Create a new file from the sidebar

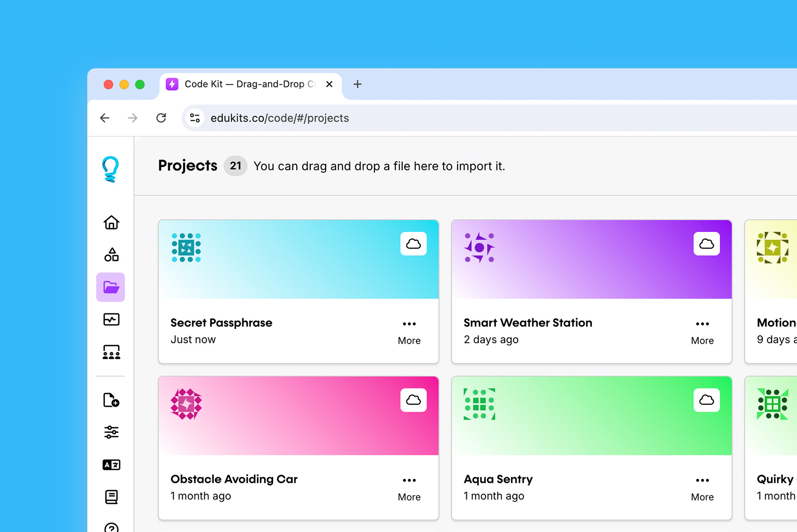point(111,400)
